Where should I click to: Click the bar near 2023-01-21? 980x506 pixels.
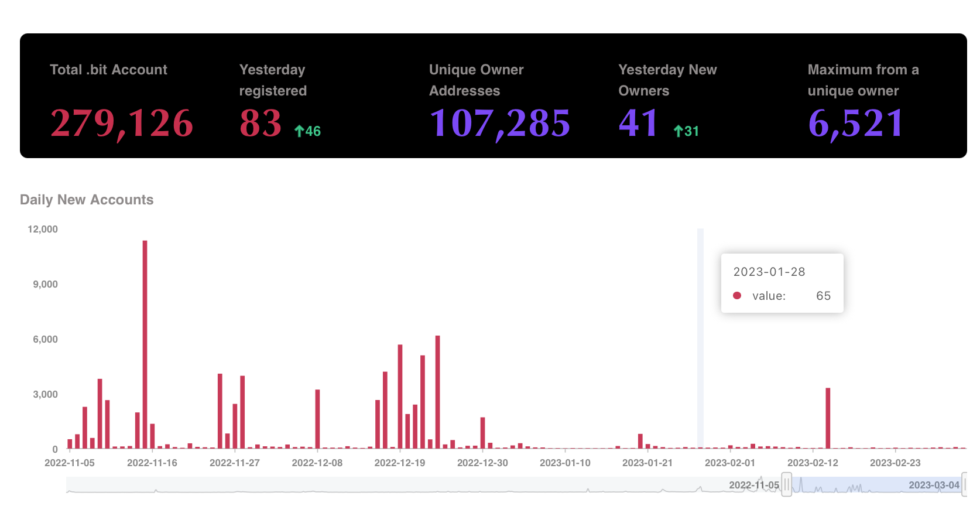pyautogui.click(x=640, y=441)
